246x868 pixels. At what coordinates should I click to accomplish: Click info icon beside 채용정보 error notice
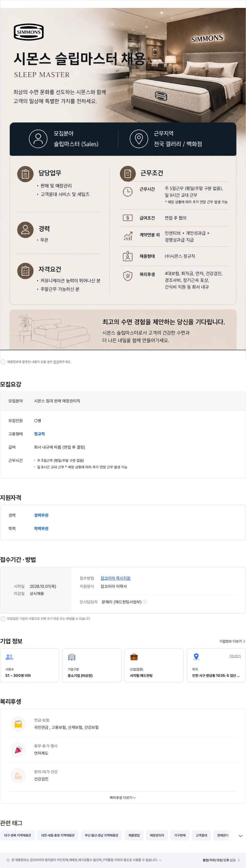(3, 362)
